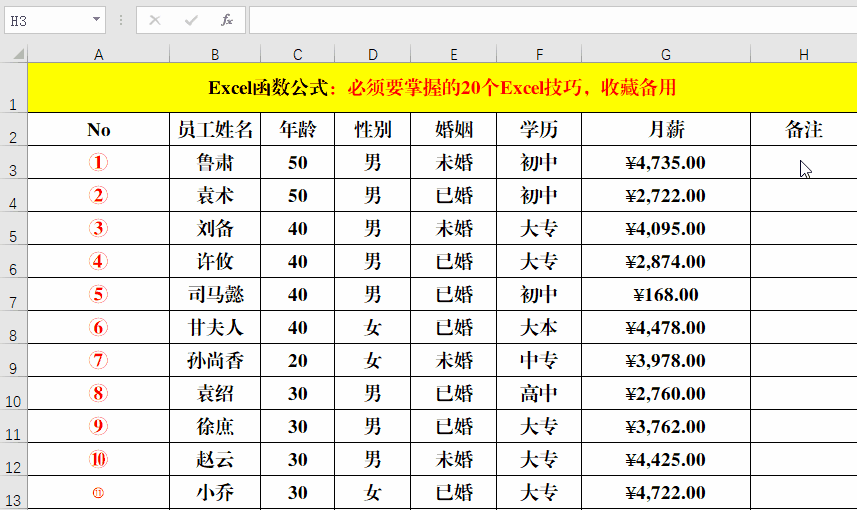Select the cell with name 袁绍
857x510 pixels.
(x=215, y=394)
